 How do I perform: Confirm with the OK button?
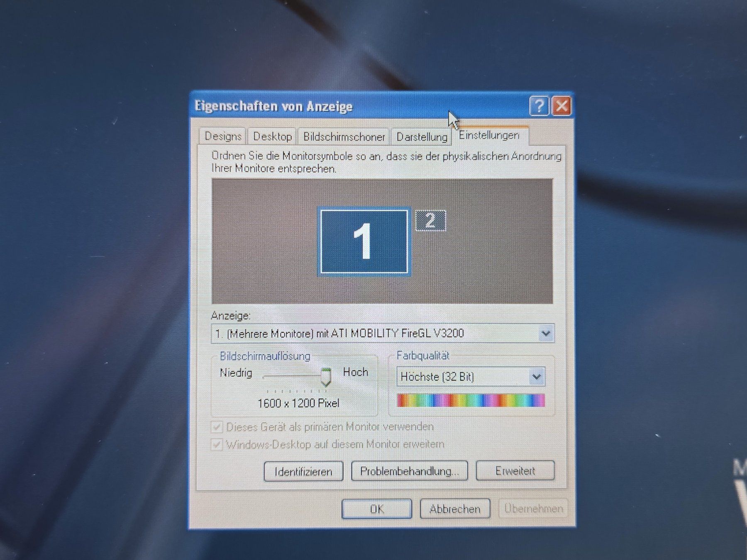[x=377, y=509]
